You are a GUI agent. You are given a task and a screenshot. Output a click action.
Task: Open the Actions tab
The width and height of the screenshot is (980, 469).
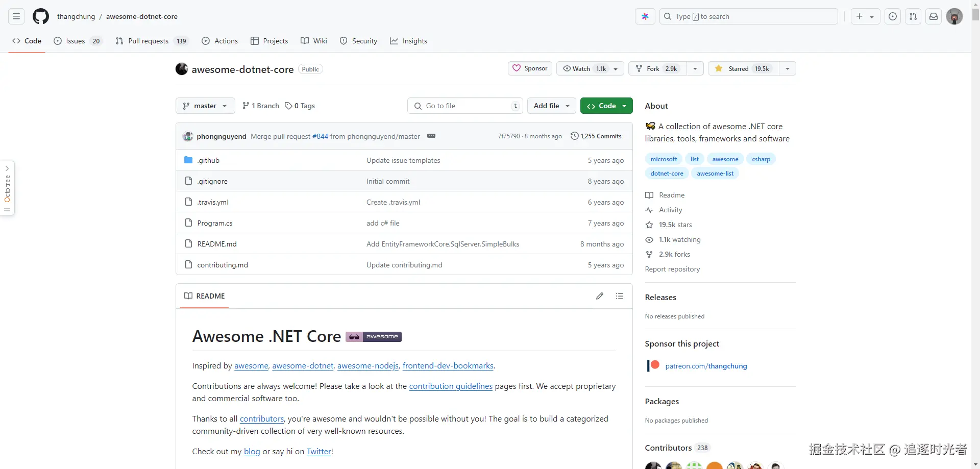[x=220, y=41]
